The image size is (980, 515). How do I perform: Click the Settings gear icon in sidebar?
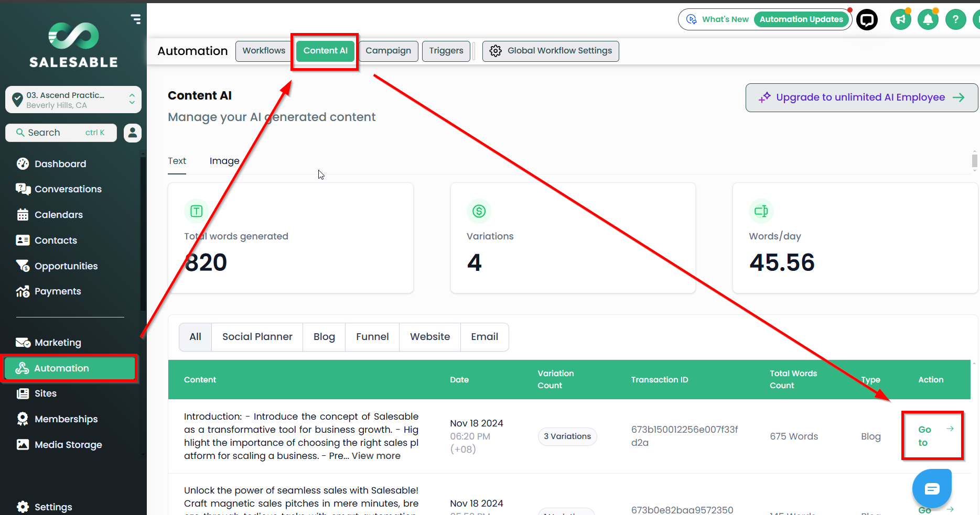coord(23,507)
